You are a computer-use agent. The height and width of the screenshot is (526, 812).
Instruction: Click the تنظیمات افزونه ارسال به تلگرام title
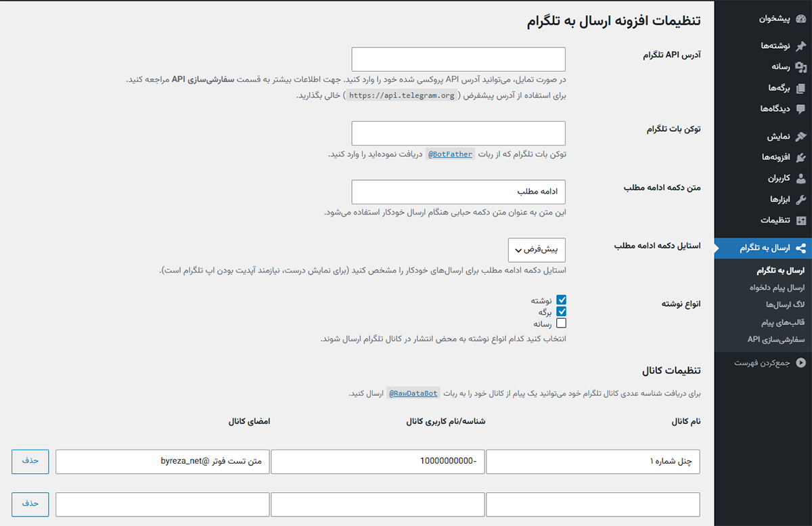point(614,21)
